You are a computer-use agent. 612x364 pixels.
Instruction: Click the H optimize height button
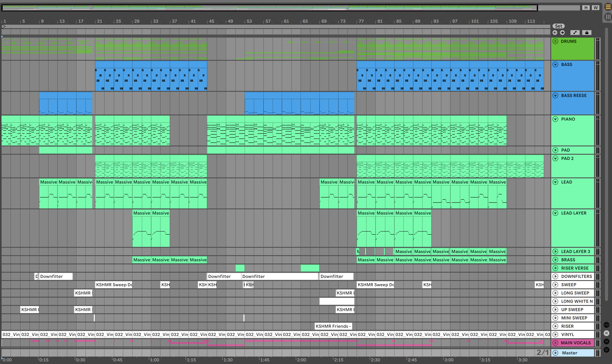click(x=586, y=8)
